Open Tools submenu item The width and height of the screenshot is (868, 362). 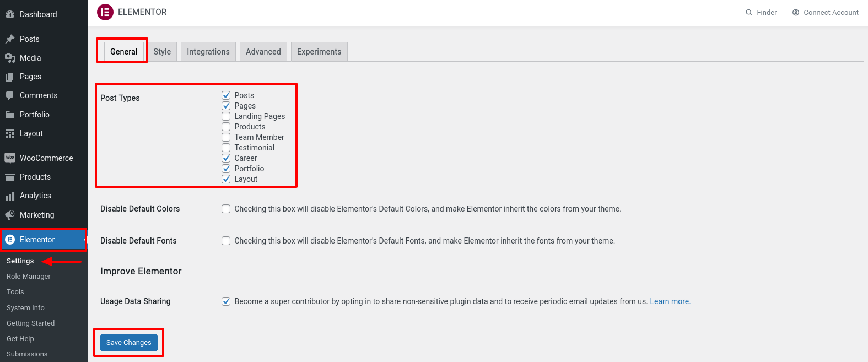(15, 292)
